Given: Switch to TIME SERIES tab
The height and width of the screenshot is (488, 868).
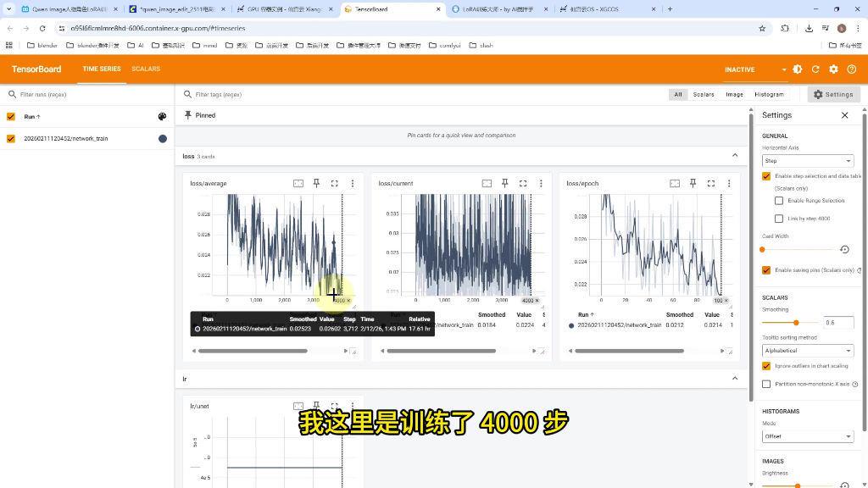Looking at the screenshot, I should (102, 69).
